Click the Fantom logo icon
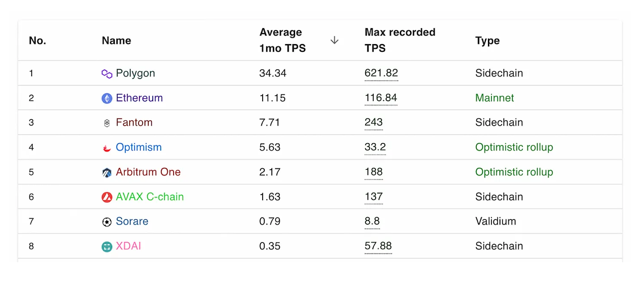This screenshot has height=281, width=644. tap(107, 123)
